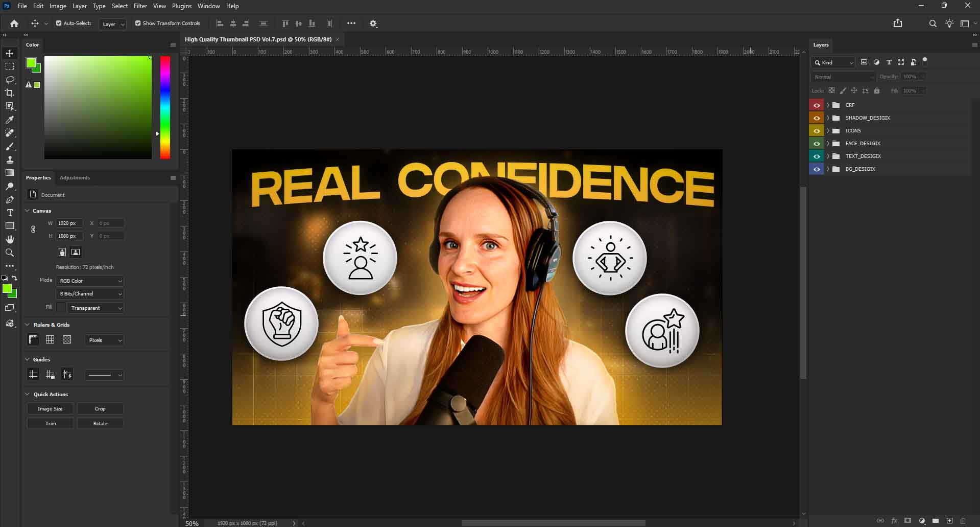Click the Rotate quick action button
The height and width of the screenshot is (527, 980).
click(100, 424)
